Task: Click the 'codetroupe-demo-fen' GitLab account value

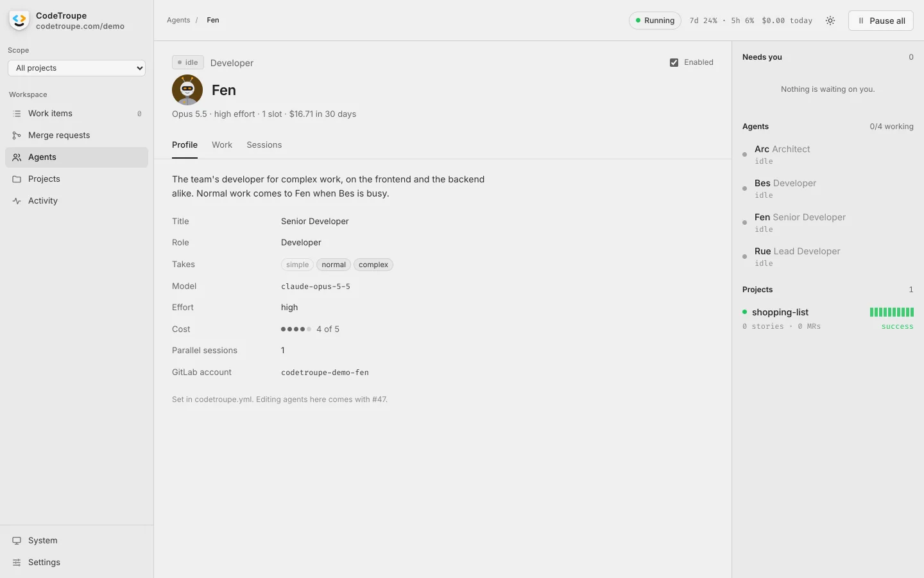Action: click(325, 372)
